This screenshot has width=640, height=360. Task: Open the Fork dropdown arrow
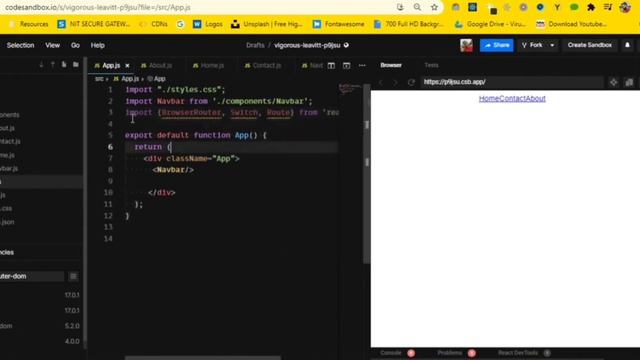(552, 45)
